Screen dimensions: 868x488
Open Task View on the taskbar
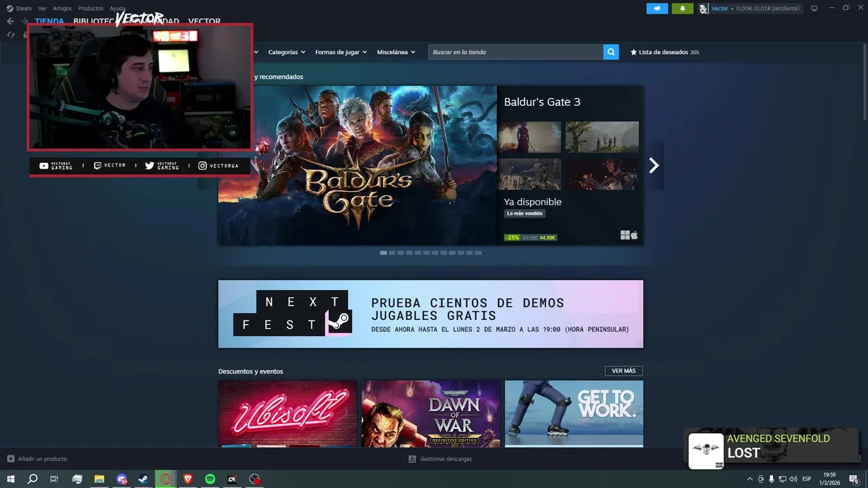54,479
